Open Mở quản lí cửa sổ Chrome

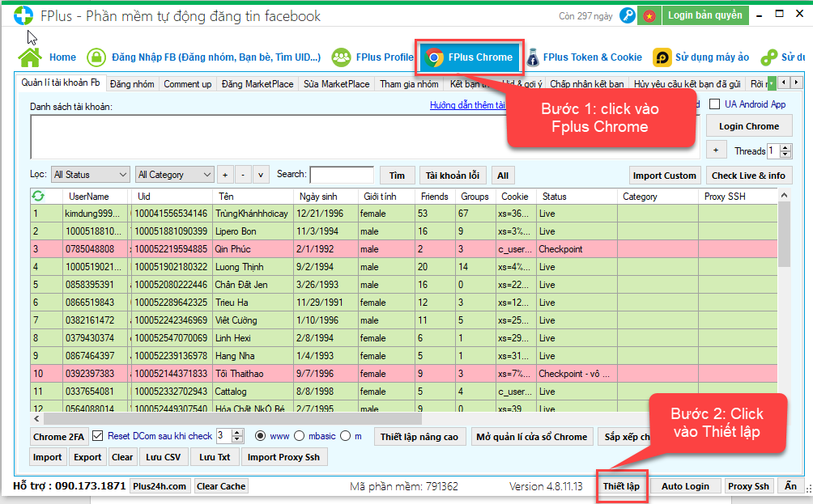531,437
